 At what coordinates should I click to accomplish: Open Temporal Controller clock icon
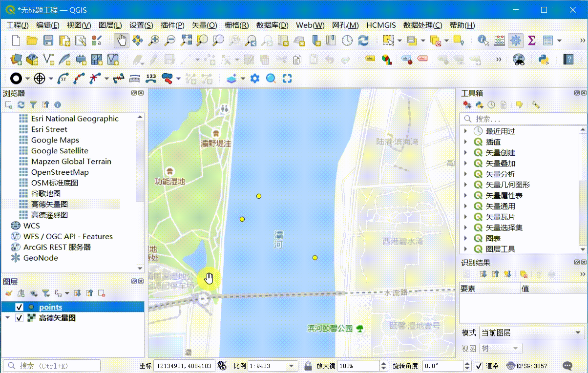pos(347,41)
